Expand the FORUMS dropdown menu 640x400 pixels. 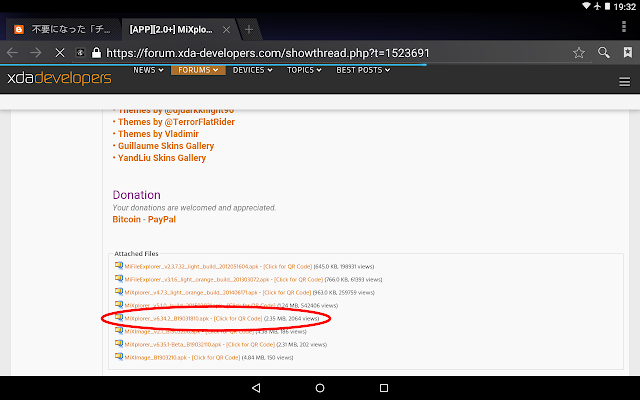[x=198, y=70]
